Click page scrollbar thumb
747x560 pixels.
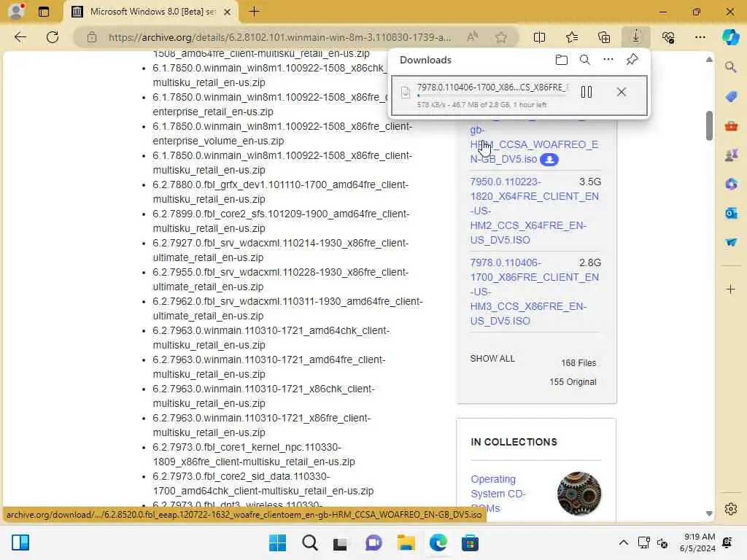(x=709, y=125)
